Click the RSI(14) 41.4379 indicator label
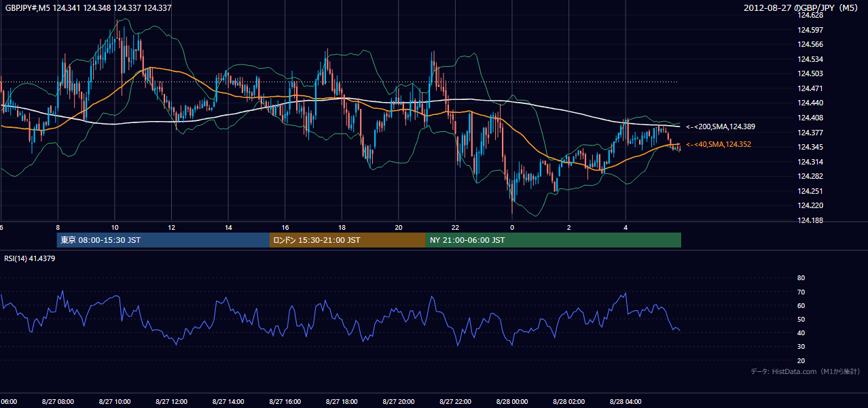 [x=30, y=258]
